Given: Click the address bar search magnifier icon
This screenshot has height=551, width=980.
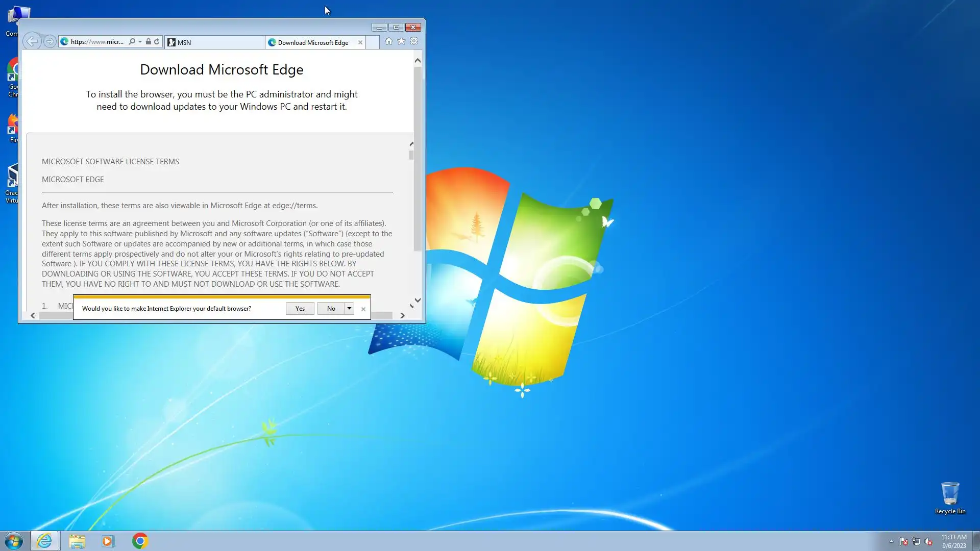Looking at the screenshot, I should coord(132,42).
